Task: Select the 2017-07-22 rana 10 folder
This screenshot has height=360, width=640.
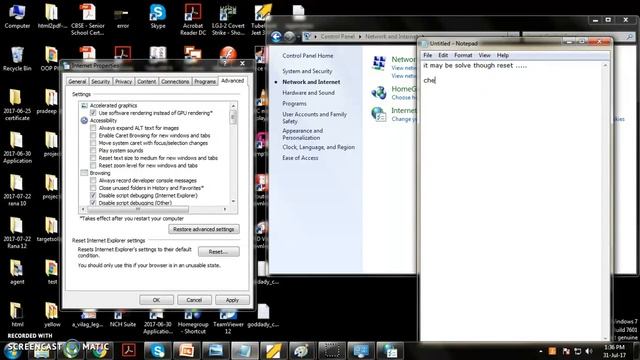Action: click(x=17, y=190)
